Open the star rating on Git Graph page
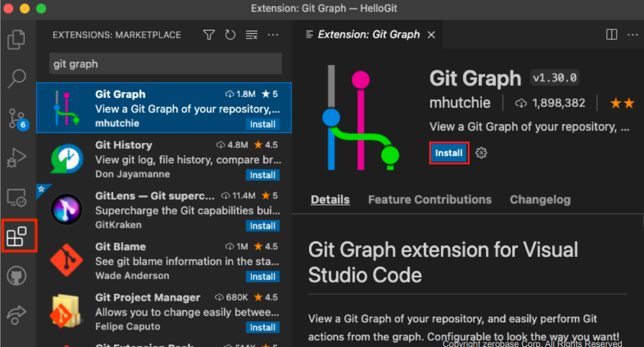The height and width of the screenshot is (347, 644). point(622,103)
